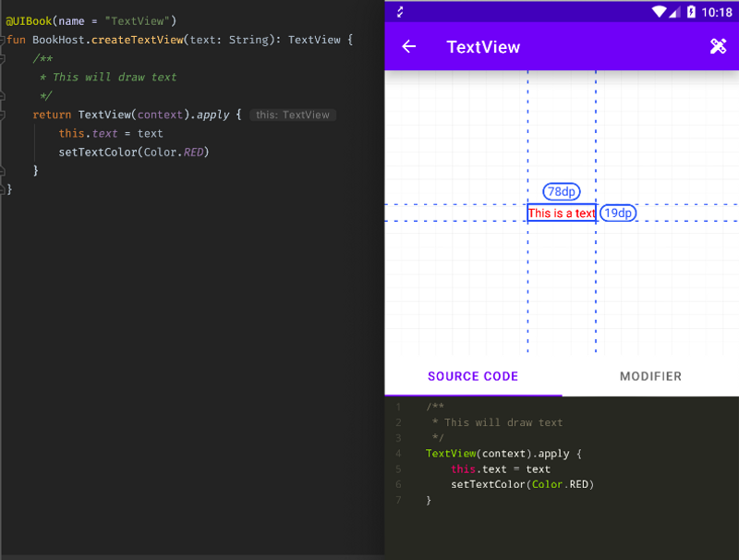Click the cellular signal status icon
This screenshot has width=739, height=560.
(675, 12)
